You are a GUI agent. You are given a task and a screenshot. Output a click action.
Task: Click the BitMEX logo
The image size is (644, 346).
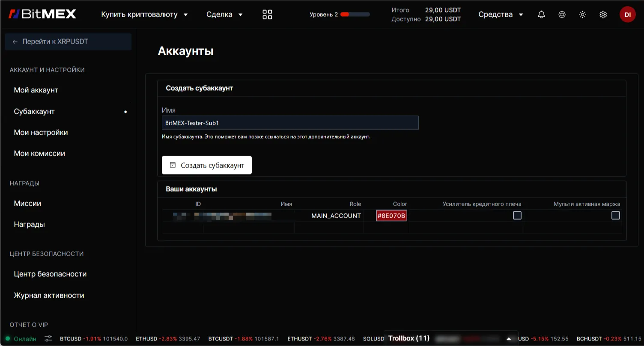(x=42, y=14)
